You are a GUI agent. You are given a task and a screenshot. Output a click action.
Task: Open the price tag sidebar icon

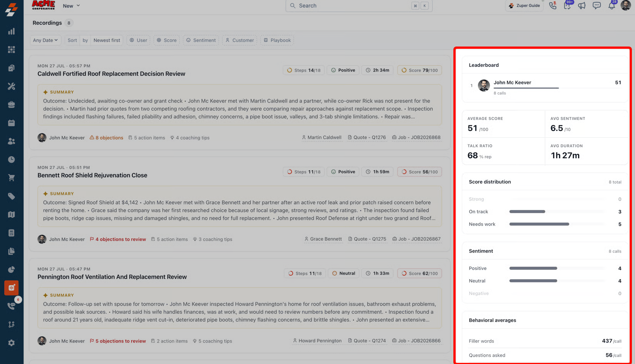[12, 196]
